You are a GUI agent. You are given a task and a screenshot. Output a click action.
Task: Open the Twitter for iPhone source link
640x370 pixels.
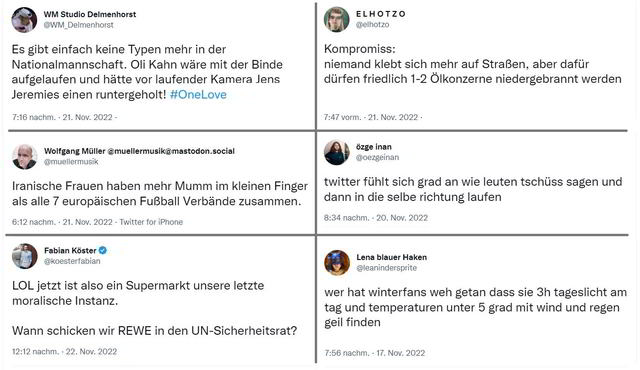[x=151, y=222]
